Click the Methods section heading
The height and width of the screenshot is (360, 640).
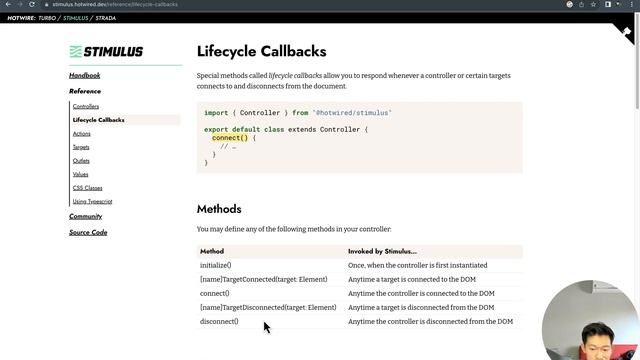219,209
